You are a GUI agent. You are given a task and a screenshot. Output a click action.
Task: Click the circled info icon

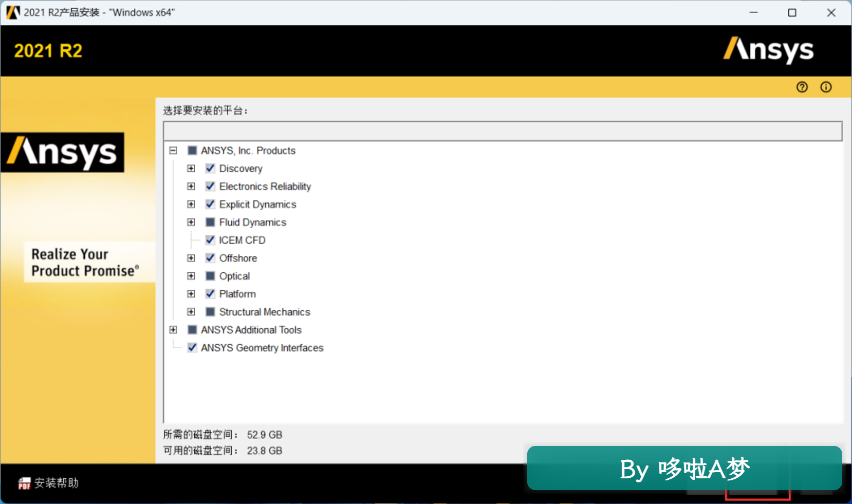tap(826, 87)
